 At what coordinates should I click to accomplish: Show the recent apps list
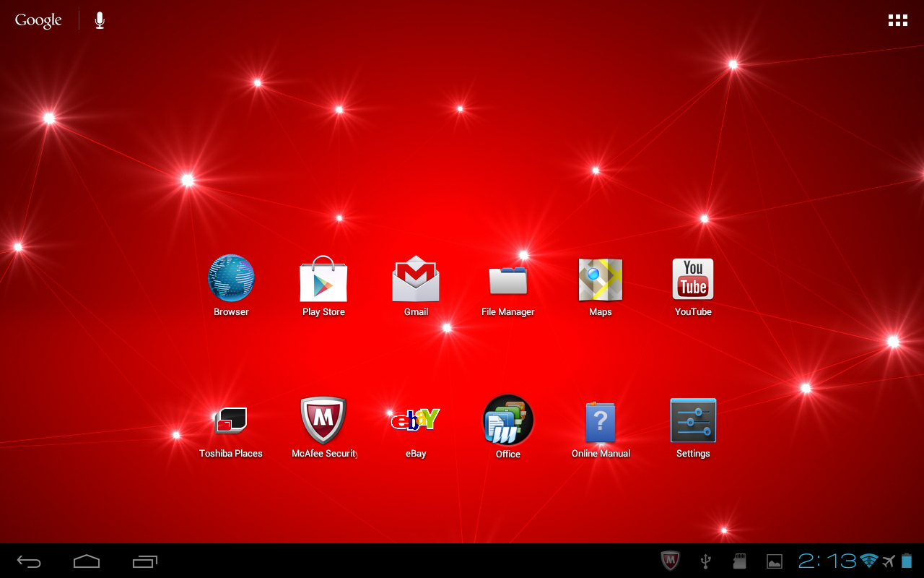point(145,561)
